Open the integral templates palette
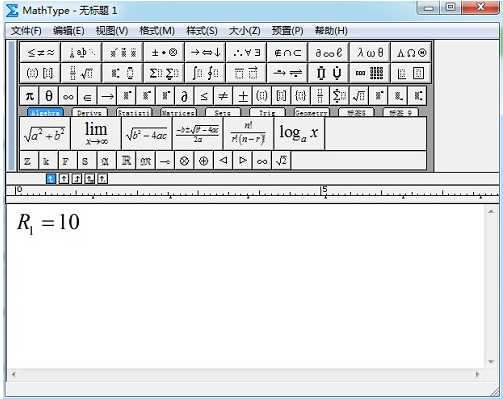Viewport: 503px width, 399px height. click(x=205, y=73)
